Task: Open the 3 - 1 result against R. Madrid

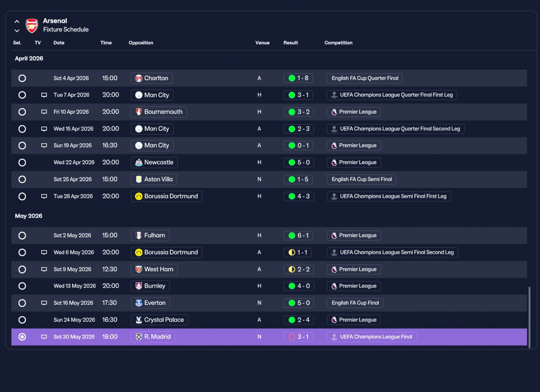Action: click(x=298, y=337)
